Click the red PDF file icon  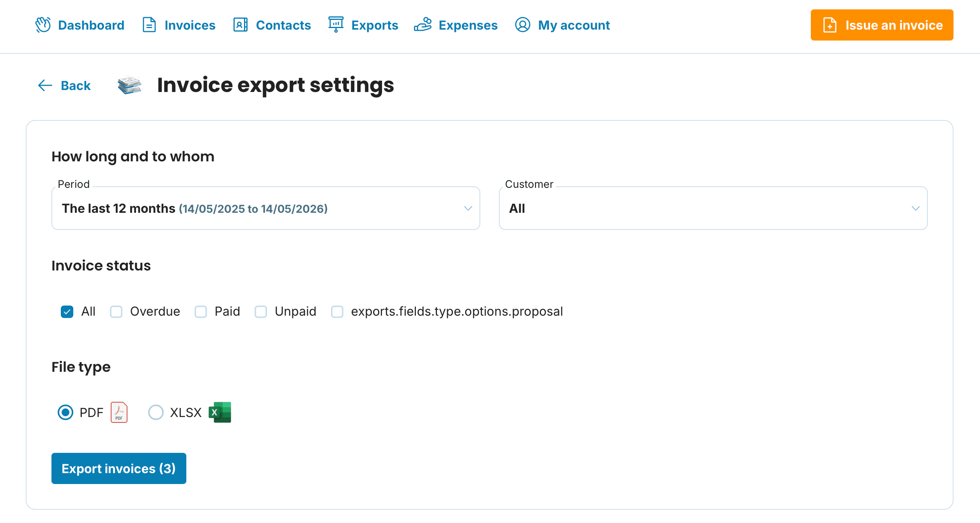coord(119,412)
